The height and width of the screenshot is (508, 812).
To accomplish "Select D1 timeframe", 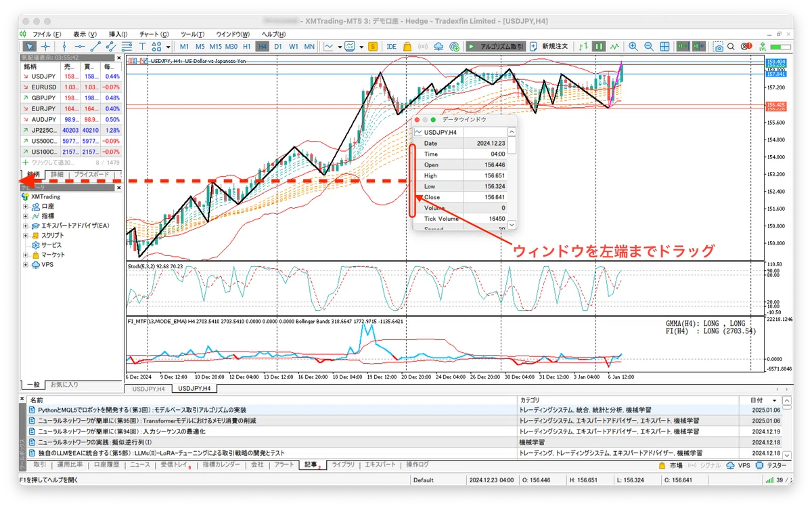I will click(x=277, y=46).
